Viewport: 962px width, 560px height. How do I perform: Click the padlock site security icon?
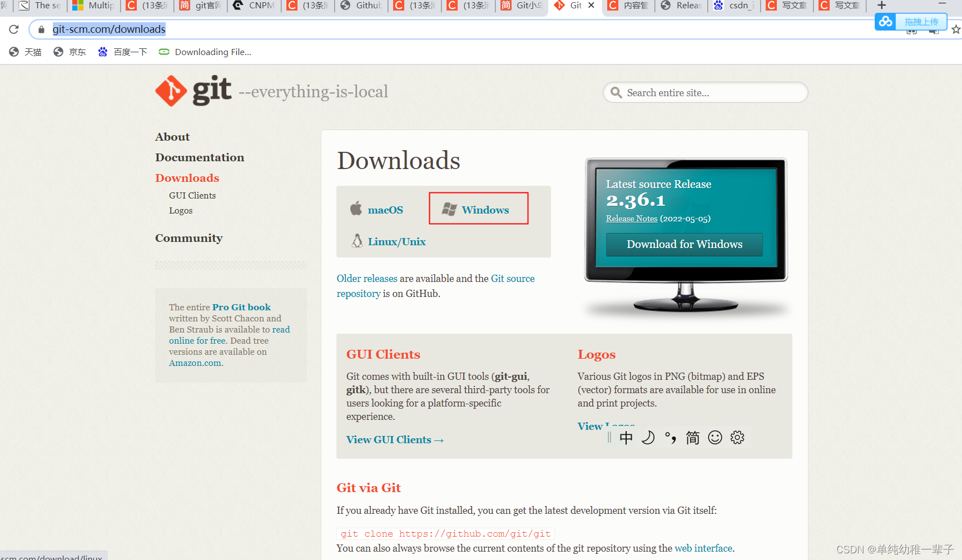click(41, 29)
